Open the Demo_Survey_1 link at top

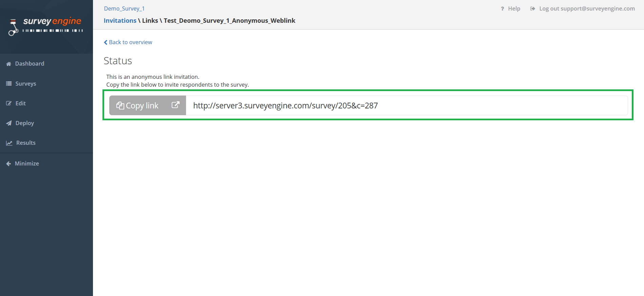click(x=124, y=8)
